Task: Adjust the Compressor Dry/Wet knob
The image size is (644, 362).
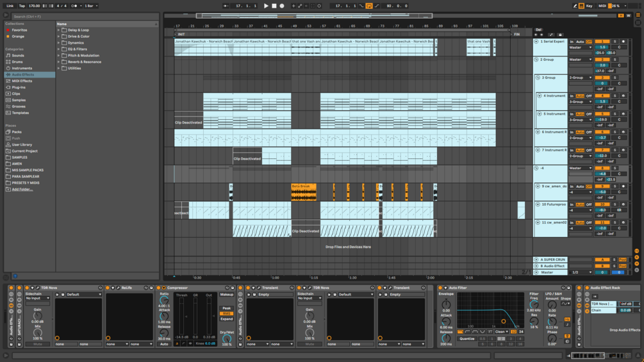Action: [226, 338]
